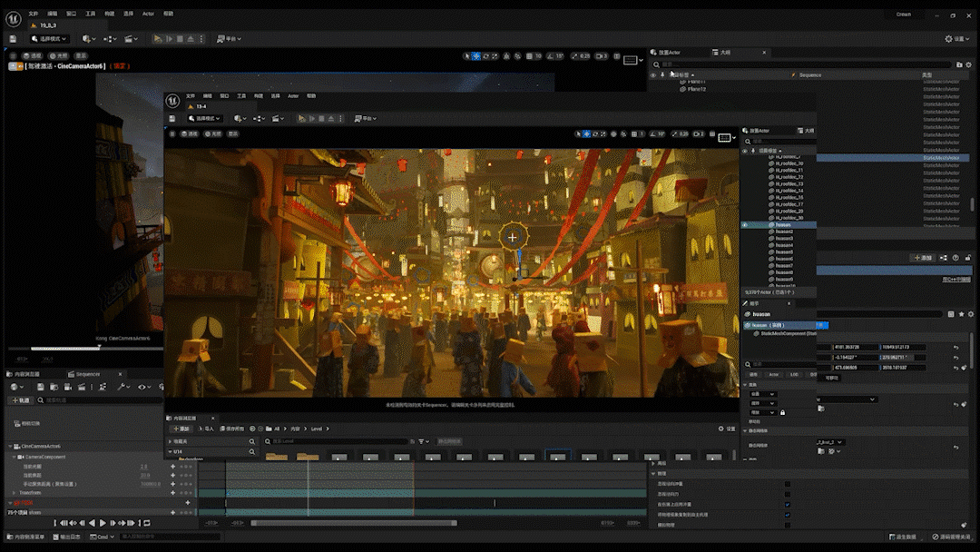Open cinematics clapperboard dropdown in back window

click(x=131, y=39)
